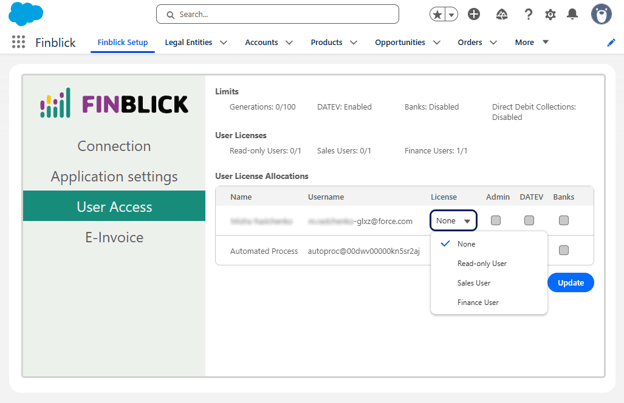Open the Help question mark icon

528,15
